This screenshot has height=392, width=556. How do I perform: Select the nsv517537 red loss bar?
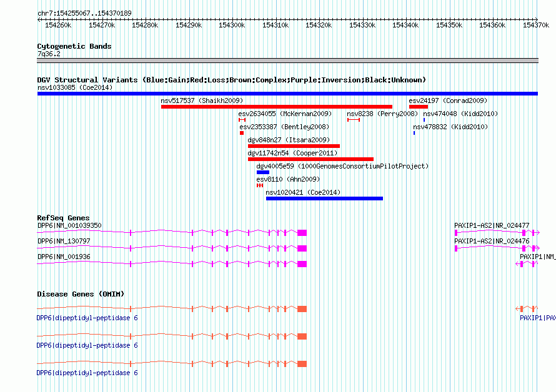pyautogui.click(x=277, y=107)
